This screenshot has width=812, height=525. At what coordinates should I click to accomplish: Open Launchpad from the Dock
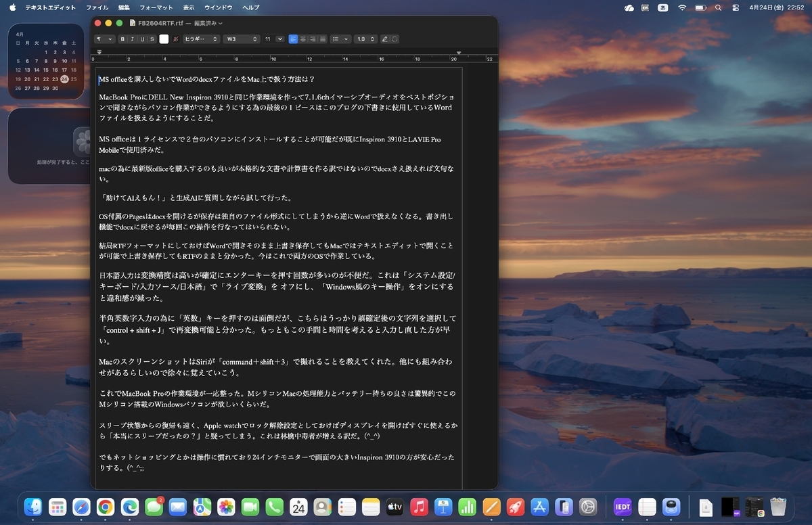57,507
